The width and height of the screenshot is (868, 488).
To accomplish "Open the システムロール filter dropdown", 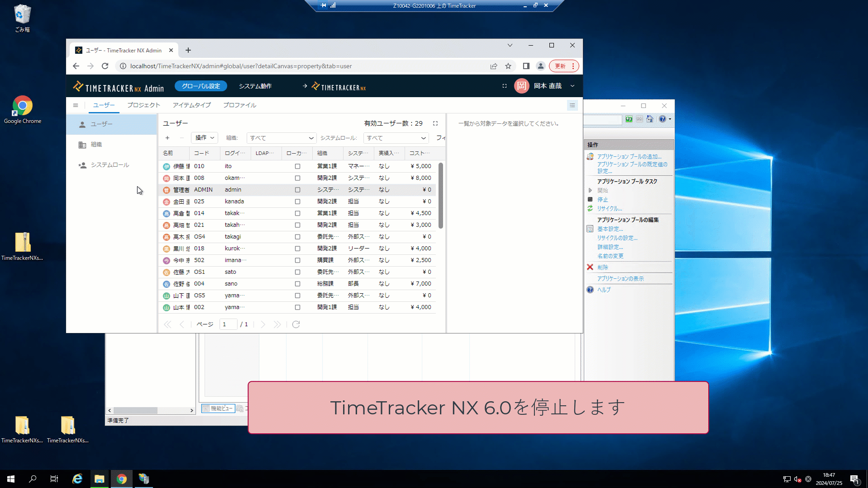I will coord(396,138).
